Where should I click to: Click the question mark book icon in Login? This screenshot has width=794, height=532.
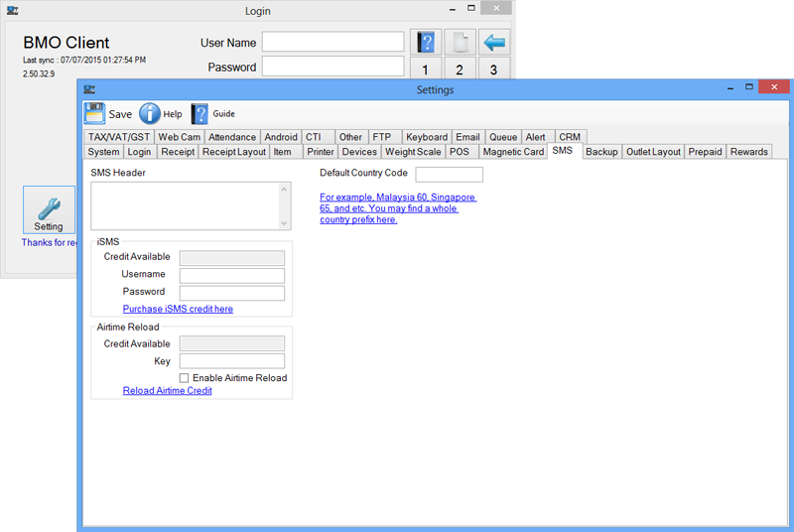pos(426,43)
